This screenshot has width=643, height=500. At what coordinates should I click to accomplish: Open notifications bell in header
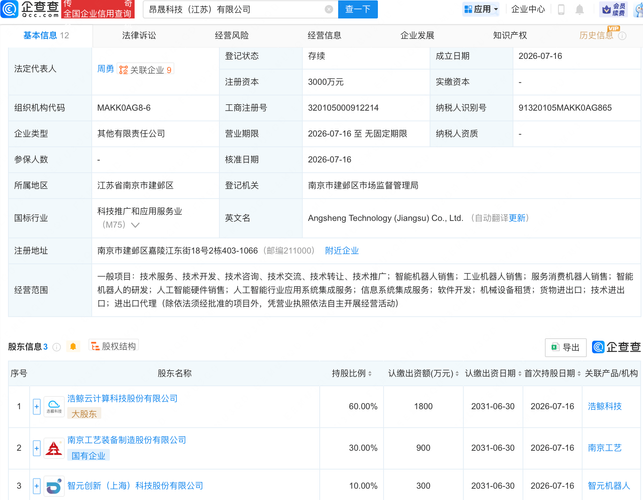(579, 9)
